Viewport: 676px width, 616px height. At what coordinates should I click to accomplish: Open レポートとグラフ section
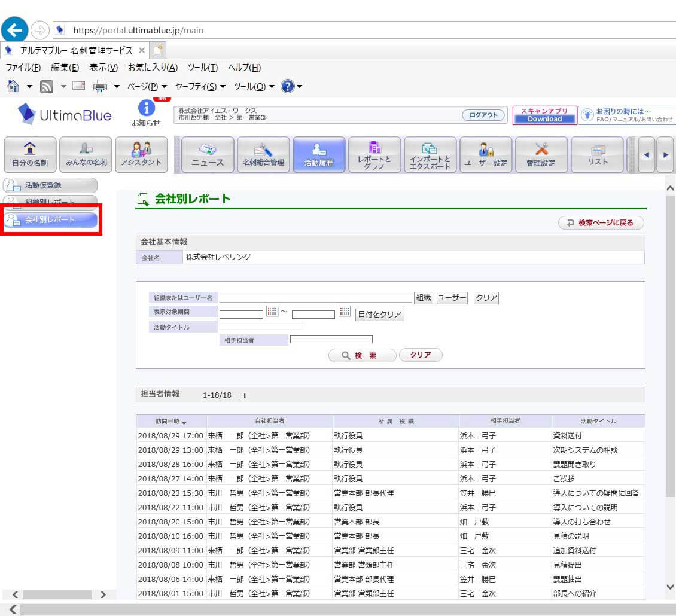point(374,155)
